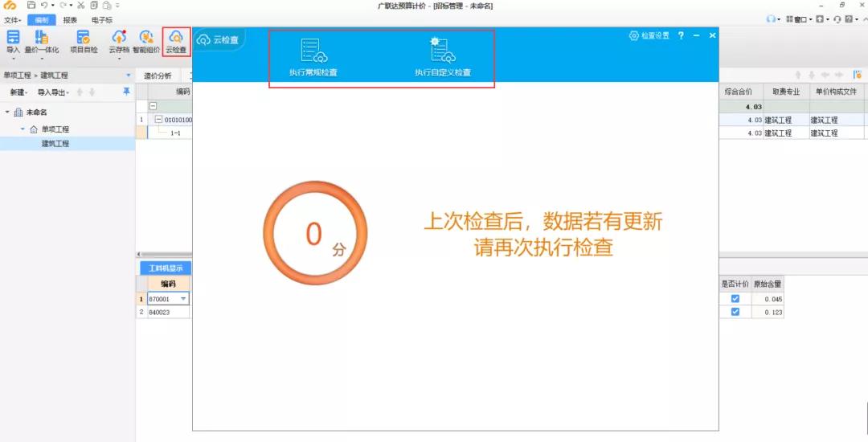Collapse the 单项工程 tree node

tap(23, 129)
